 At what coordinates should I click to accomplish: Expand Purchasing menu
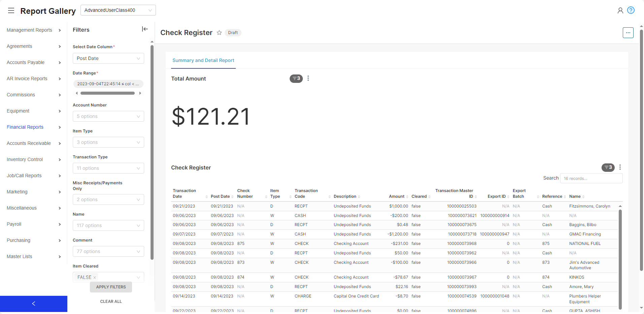pos(34,240)
